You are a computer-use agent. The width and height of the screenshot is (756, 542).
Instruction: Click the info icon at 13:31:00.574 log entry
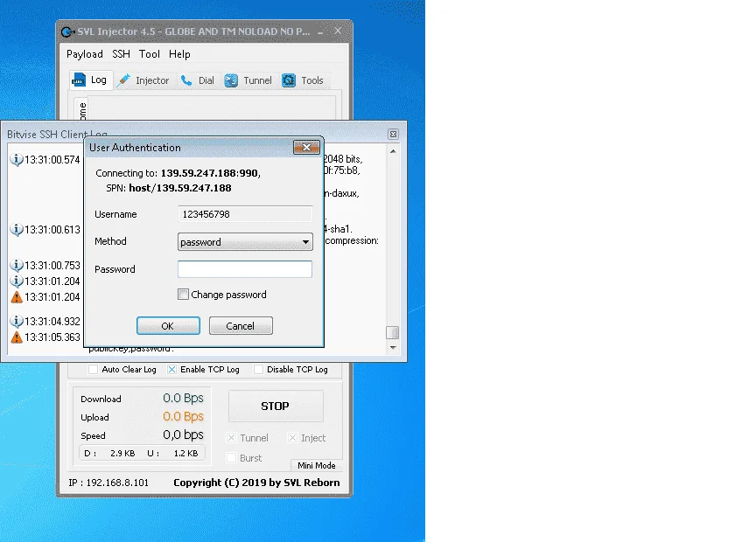[17, 160]
